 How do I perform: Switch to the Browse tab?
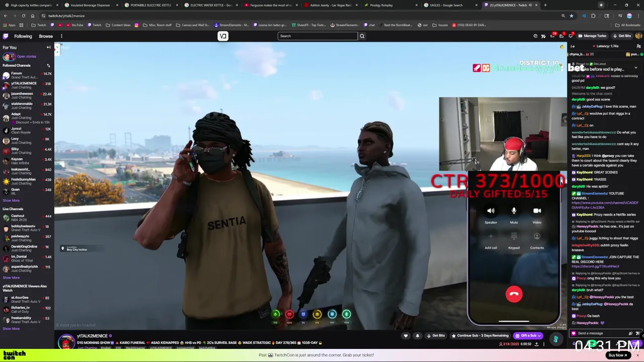[46, 36]
